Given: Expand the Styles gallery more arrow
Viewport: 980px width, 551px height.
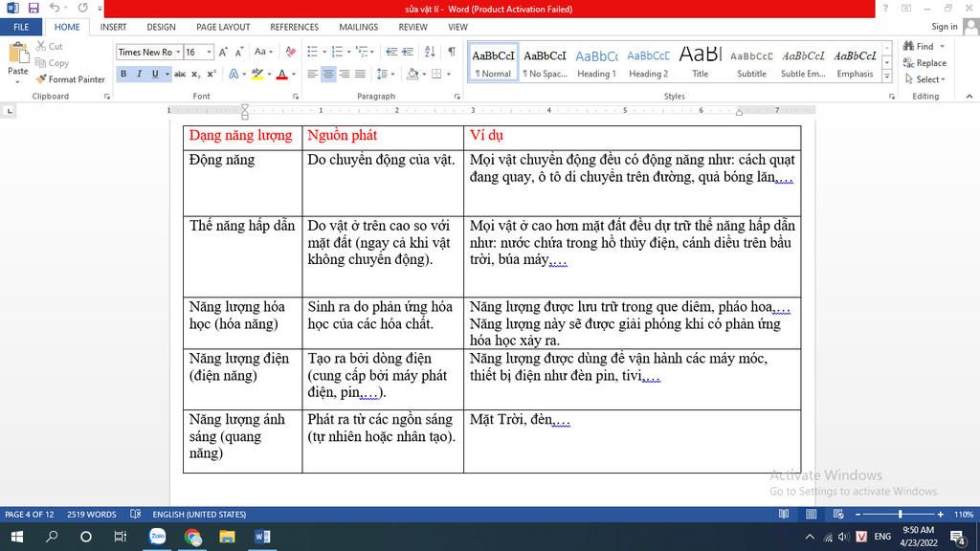Looking at the screenshot, I should pos(887,77).
